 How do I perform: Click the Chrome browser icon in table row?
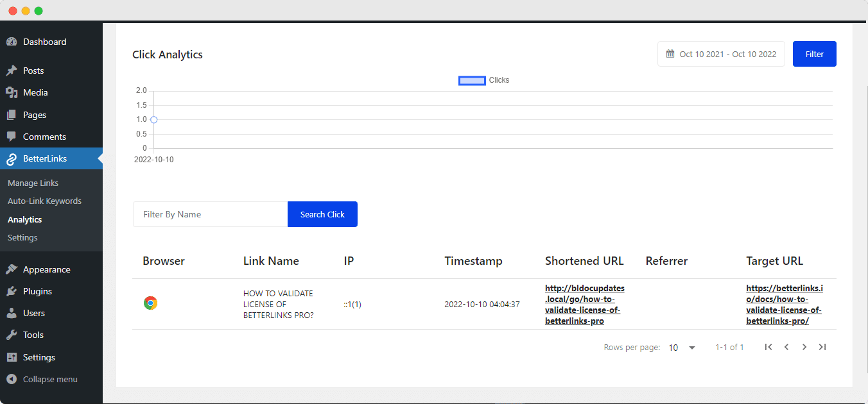(150, 303)
